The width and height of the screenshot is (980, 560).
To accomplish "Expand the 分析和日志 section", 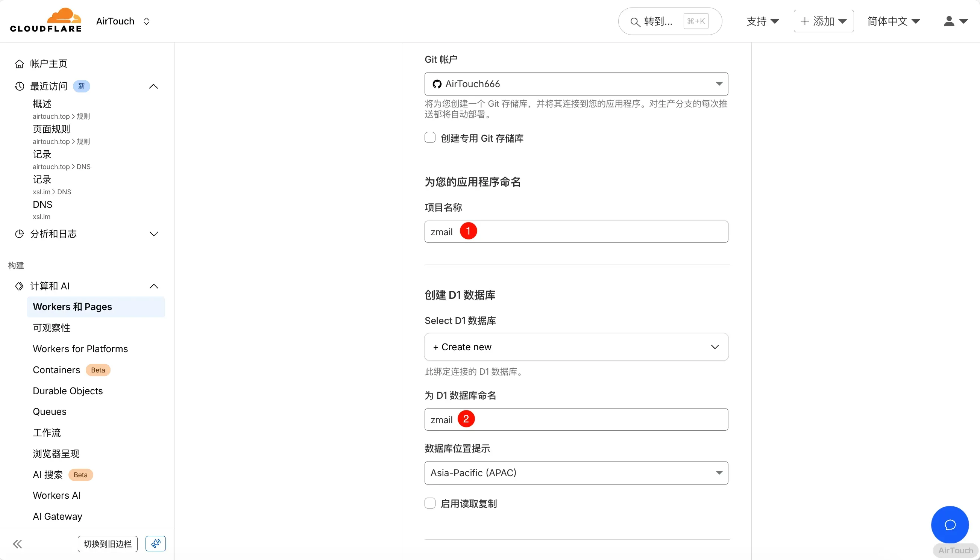I will [153, 234].
